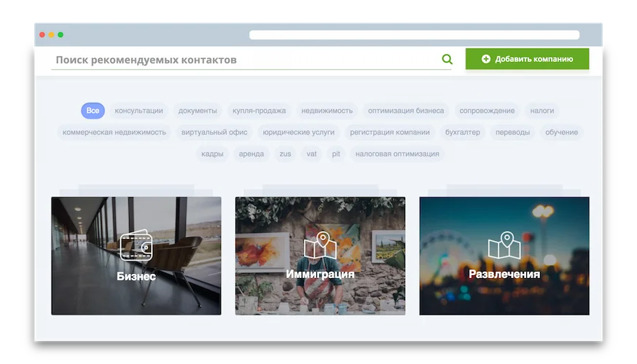Choose the сопровождение tag
This screenshot has height=364, width=637.
487,111
